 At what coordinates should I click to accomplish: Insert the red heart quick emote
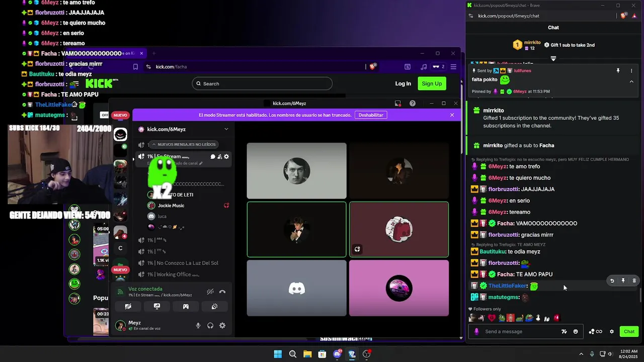tap(492, 318)
